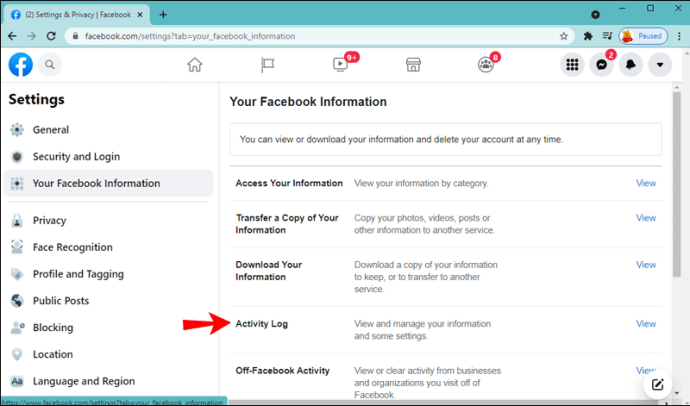The image size is (690, 406).
Task: Click the address bar URL
Action: (190, 36)
